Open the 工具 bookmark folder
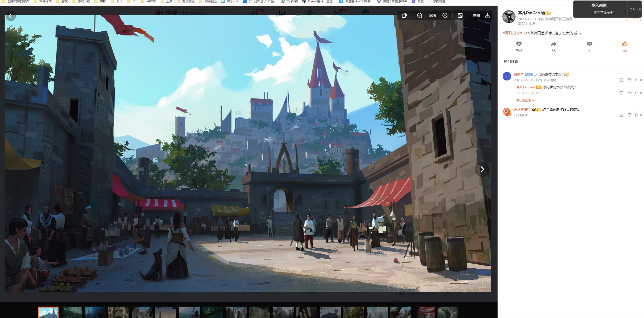This screenshot has width=644, height=318. (166, 1)
